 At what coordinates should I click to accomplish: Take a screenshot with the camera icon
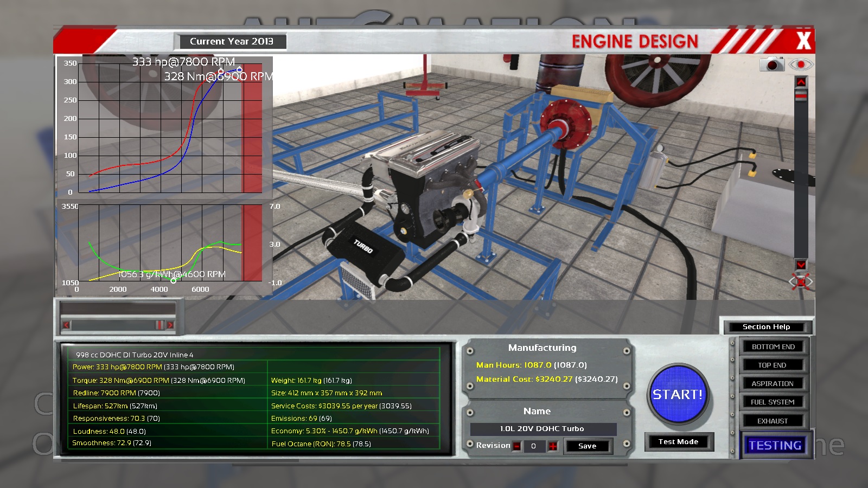click(x=772, y=65)
